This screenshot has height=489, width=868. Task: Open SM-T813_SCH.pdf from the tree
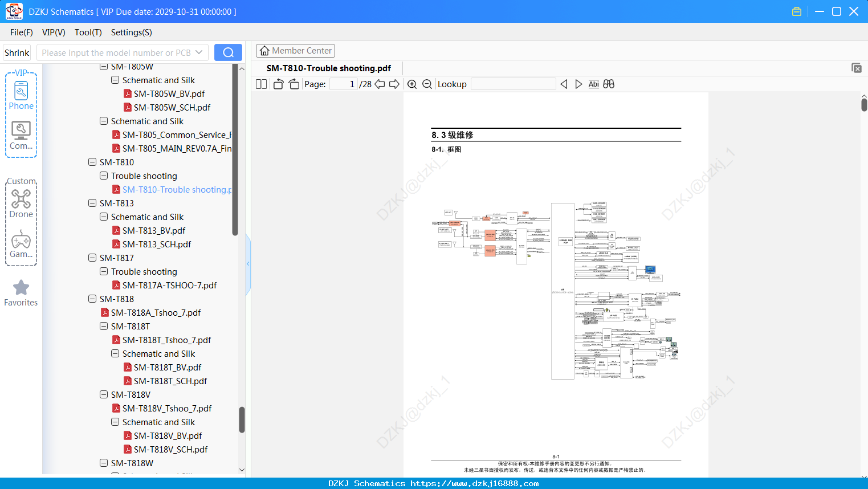pyautogui.click(x=157, y=244)
